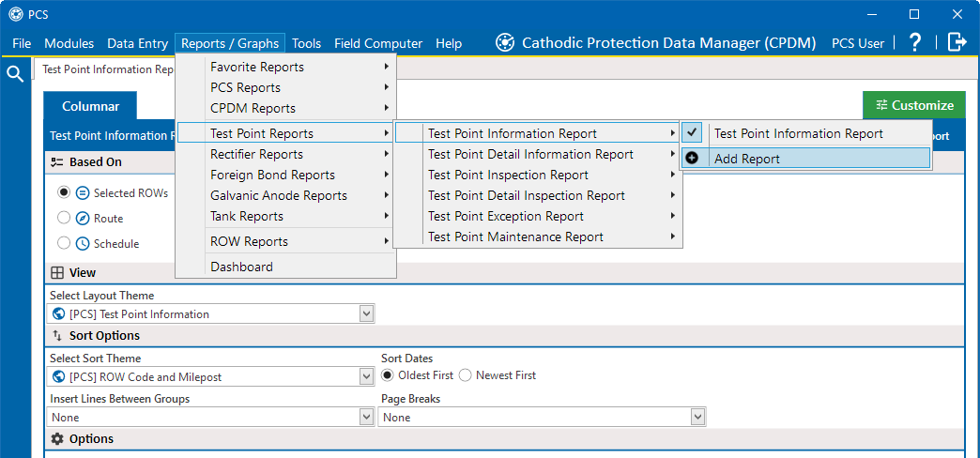Select the Route radio button
980x458 pixels.
pos(64,218)
